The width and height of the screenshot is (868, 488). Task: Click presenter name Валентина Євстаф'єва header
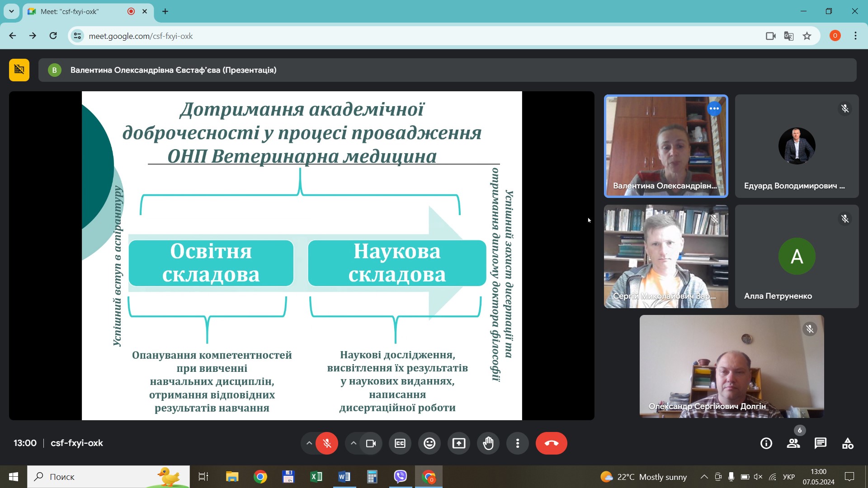point(173,70)
